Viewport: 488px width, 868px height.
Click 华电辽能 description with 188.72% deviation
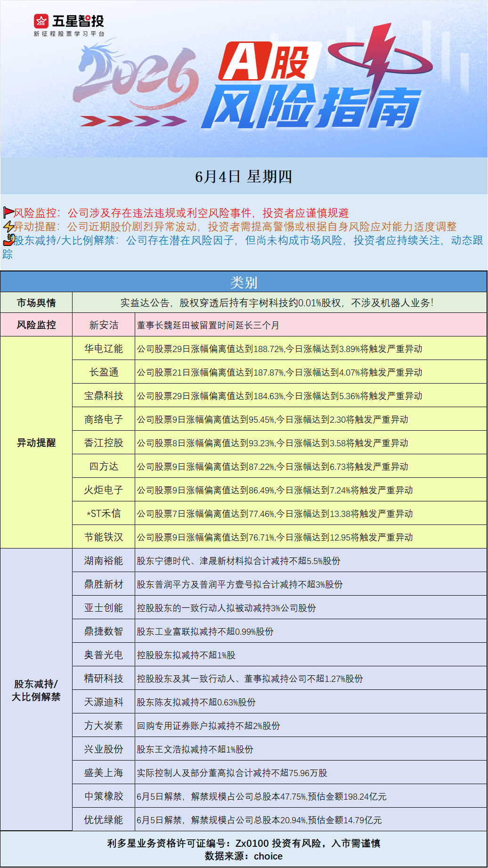(x=279, y=349)
